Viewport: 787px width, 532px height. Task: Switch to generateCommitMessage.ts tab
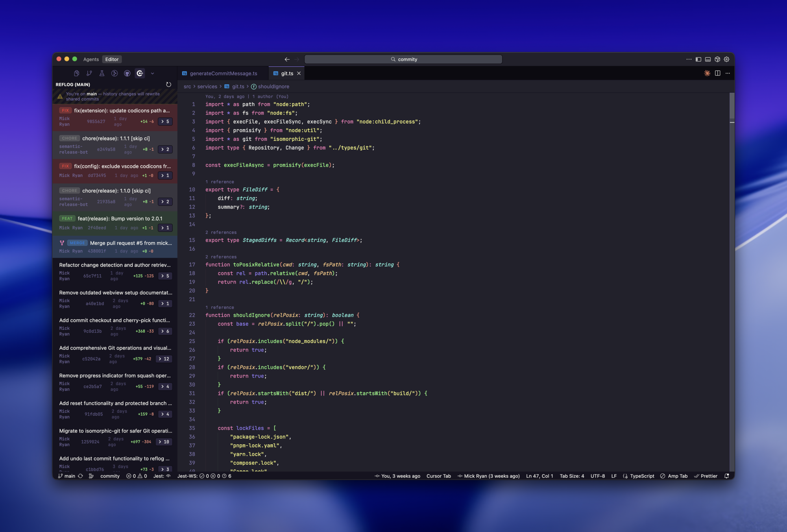(x=223, y=74)
